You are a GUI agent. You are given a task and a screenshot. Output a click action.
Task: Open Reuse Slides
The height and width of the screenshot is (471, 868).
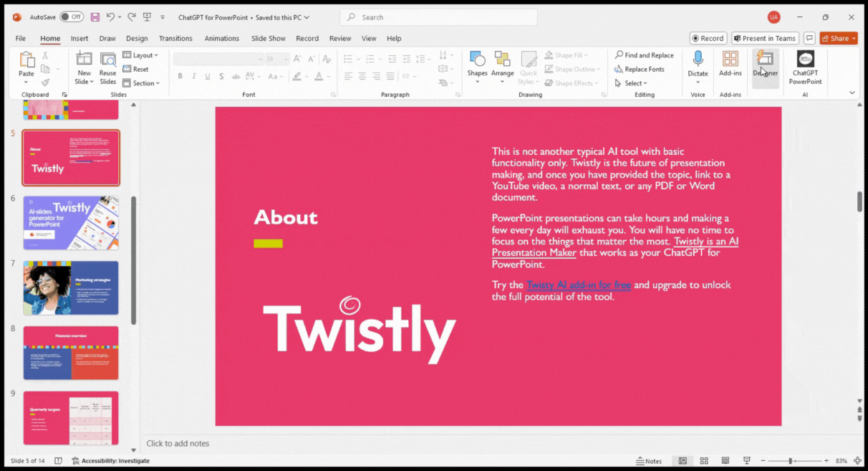tap(108, 60)
